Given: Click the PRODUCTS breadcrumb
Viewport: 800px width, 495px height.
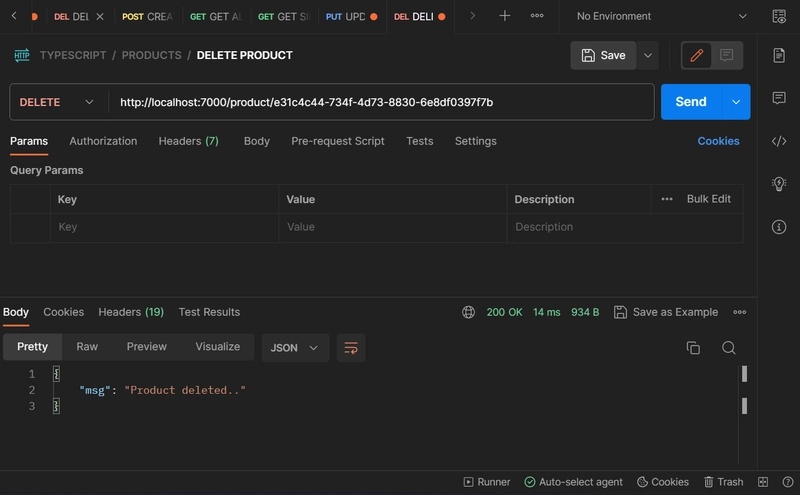Looking at the screenshot, I should pos(151,55).
